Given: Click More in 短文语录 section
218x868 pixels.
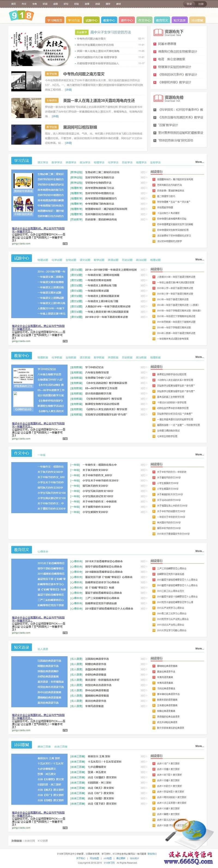Looking at the screenshot, I should (199, 649).
